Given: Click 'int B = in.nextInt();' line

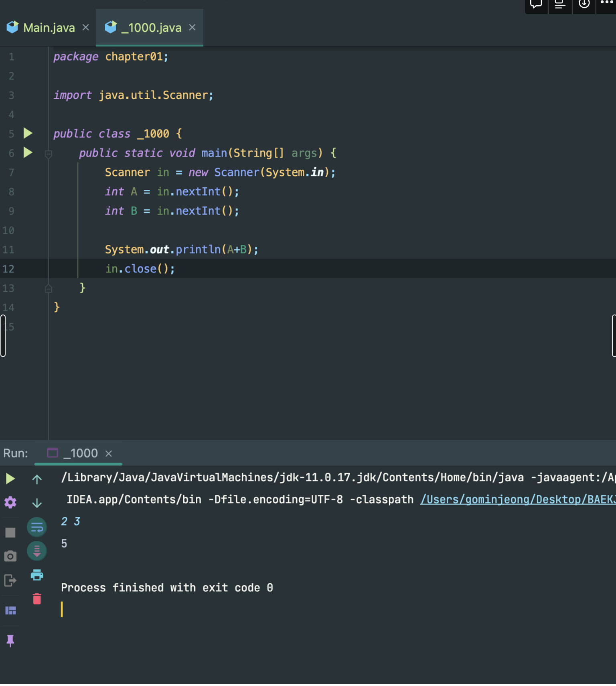Looking at the screenshot, I should click(x=172, y=211).
